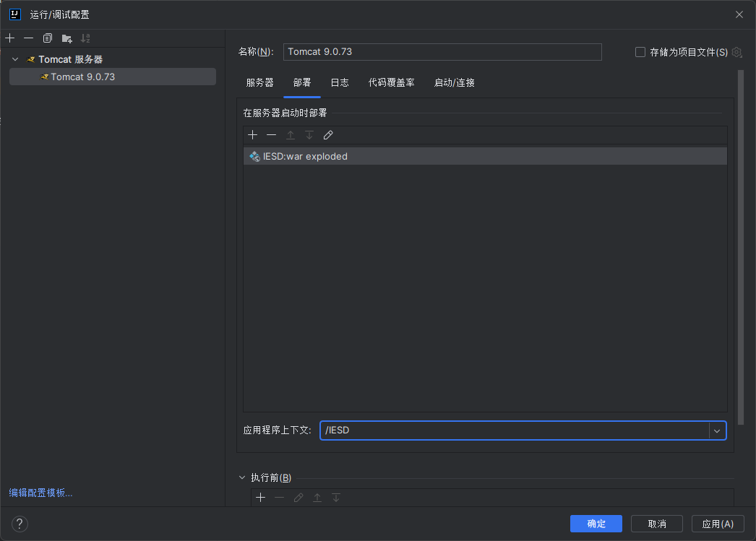Click the 取消 button

click(x=657, y=524)
